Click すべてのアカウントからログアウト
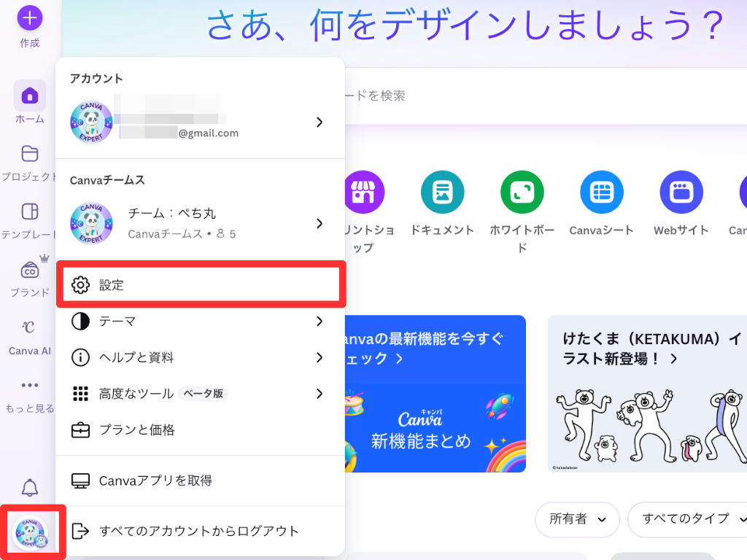The image size is (747, 560). pos(198,531)
